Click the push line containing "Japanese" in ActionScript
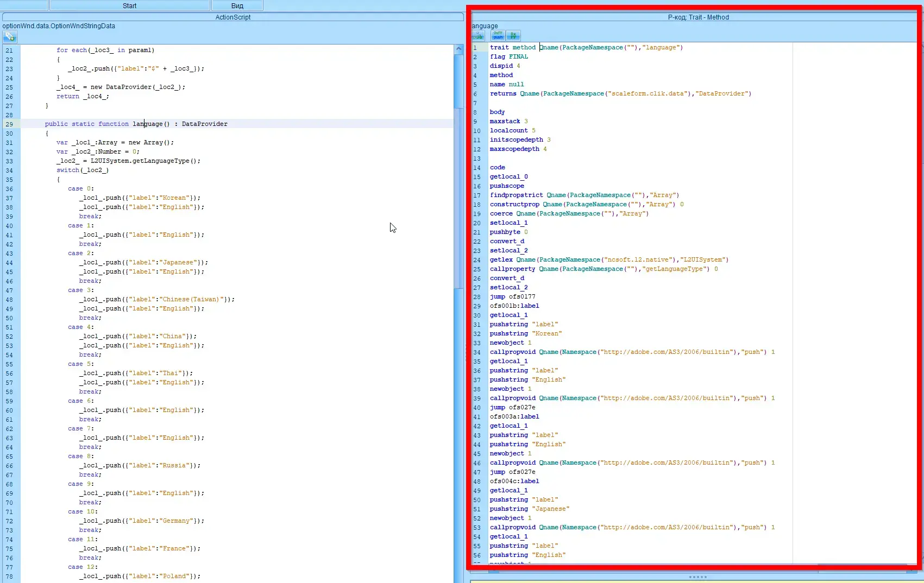This screenshot has height=583, width=924. (144, 262)
